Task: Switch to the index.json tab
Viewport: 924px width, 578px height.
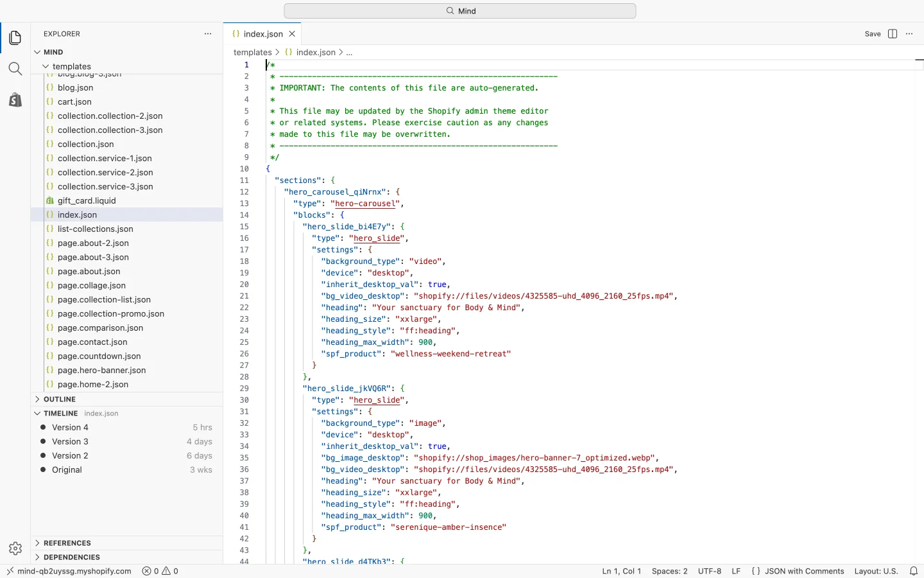Action: 262,34
